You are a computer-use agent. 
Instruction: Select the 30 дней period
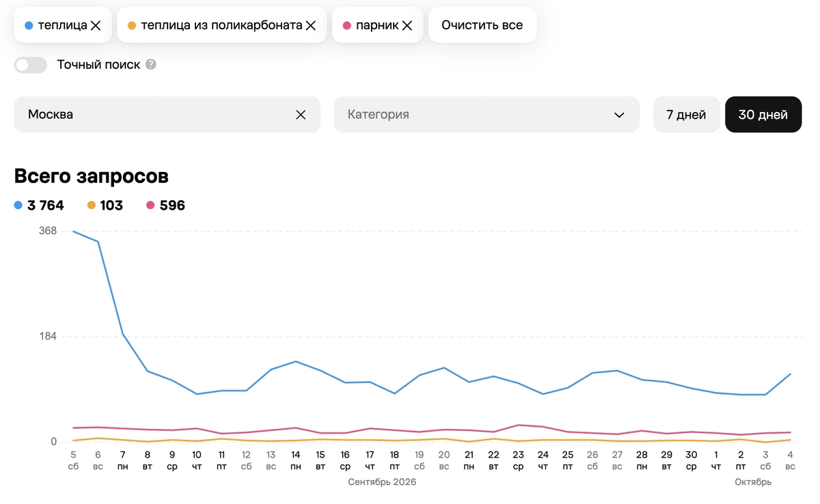click(763, 115)
